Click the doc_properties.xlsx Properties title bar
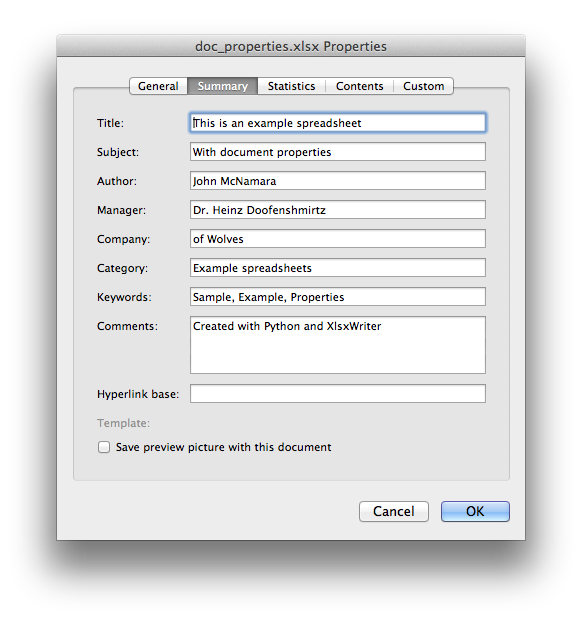582x619 pixels. pos(291,46)
